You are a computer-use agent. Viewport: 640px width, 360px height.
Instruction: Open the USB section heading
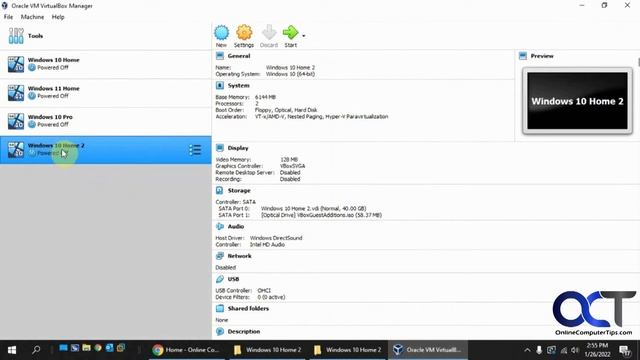233,279
